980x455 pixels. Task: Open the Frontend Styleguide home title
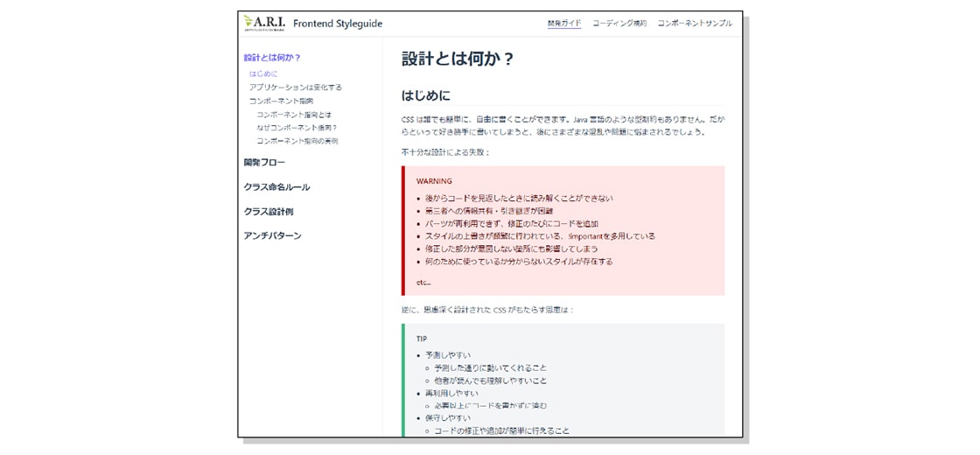(x=338, y=24)
